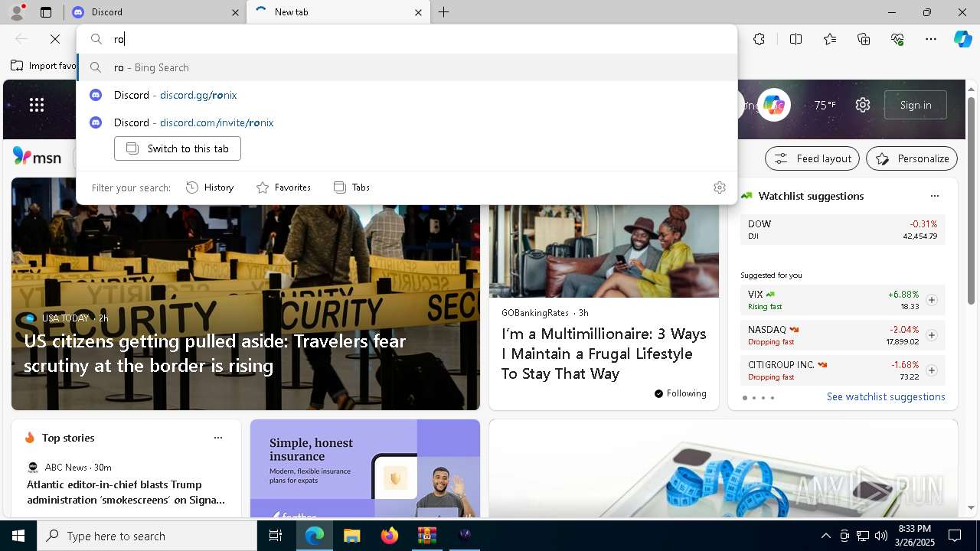Viewport: 980px width, 551px height.
Task: Click the taskbar search box
Action: point(147,536)
